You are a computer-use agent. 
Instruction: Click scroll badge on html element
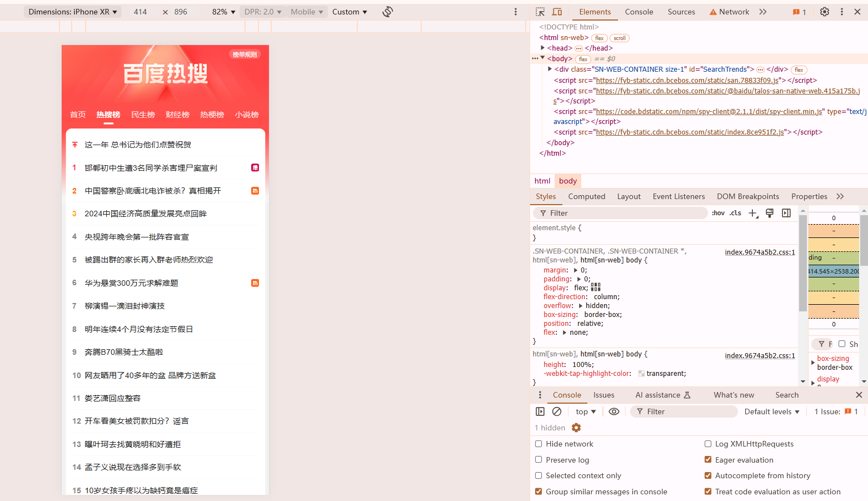(x=620, y=38)
